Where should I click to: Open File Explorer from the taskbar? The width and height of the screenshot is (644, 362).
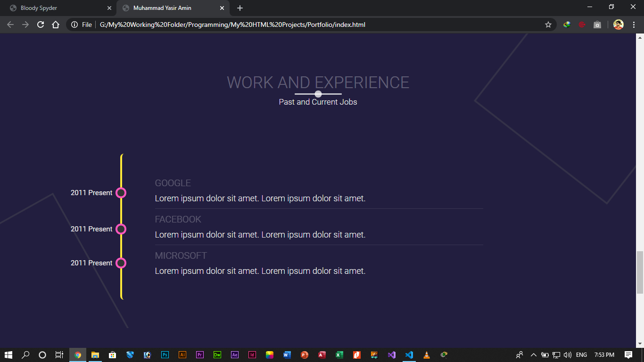95,355
